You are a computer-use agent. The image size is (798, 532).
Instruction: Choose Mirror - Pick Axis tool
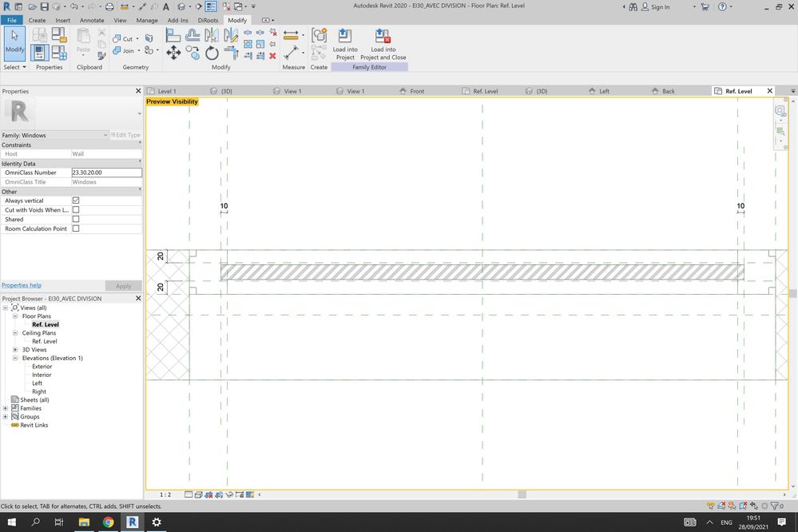[x=211, y=35]
